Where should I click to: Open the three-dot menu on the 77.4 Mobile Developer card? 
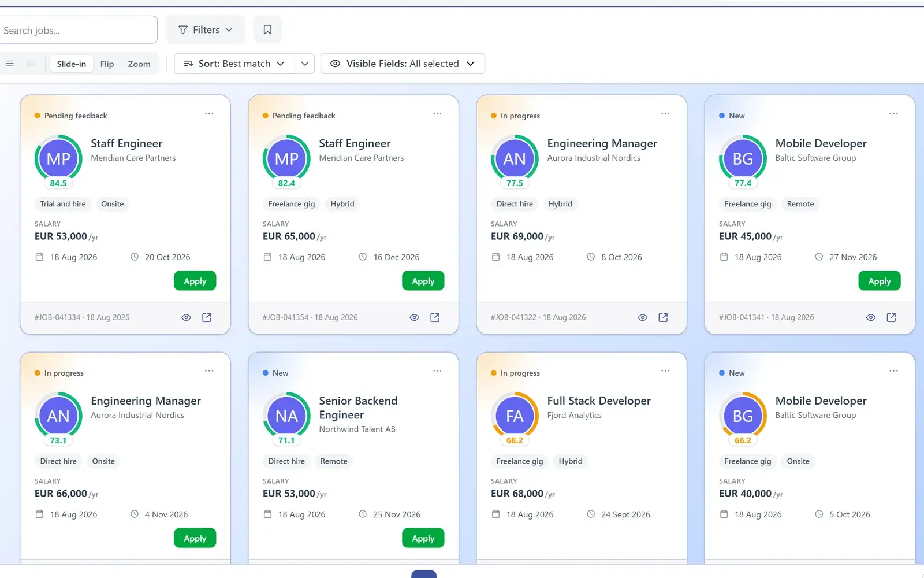(893, 114)
